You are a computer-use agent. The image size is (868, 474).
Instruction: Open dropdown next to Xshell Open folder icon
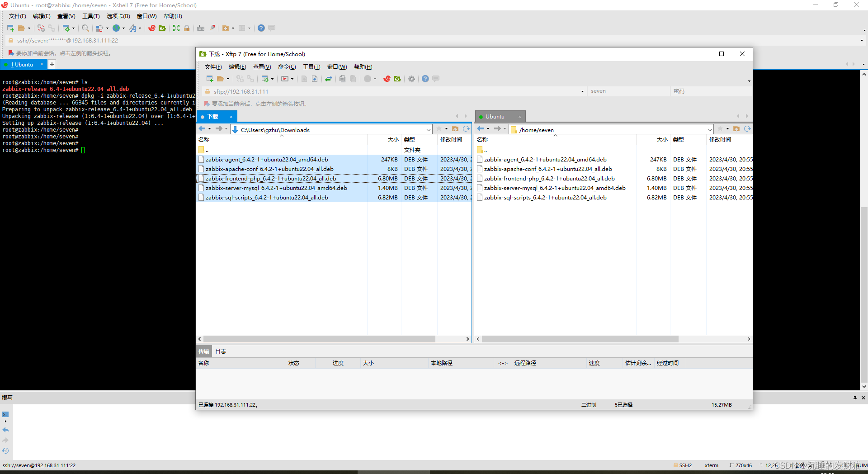point(29,28)
